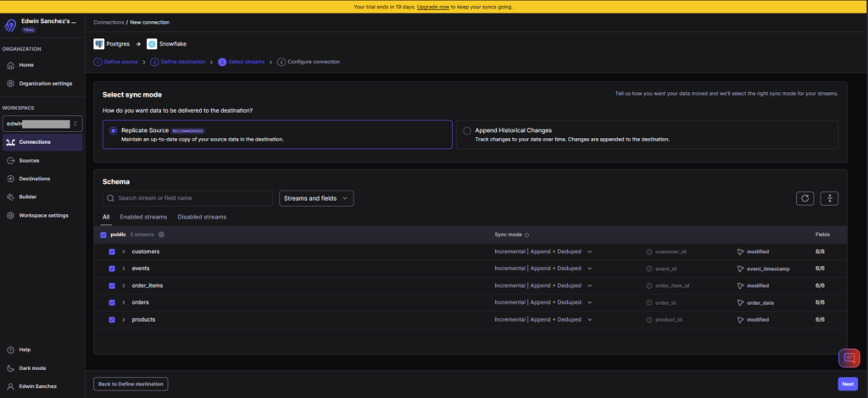Open the chat support widget icon
868x398 pixels.
click(849, 358)
